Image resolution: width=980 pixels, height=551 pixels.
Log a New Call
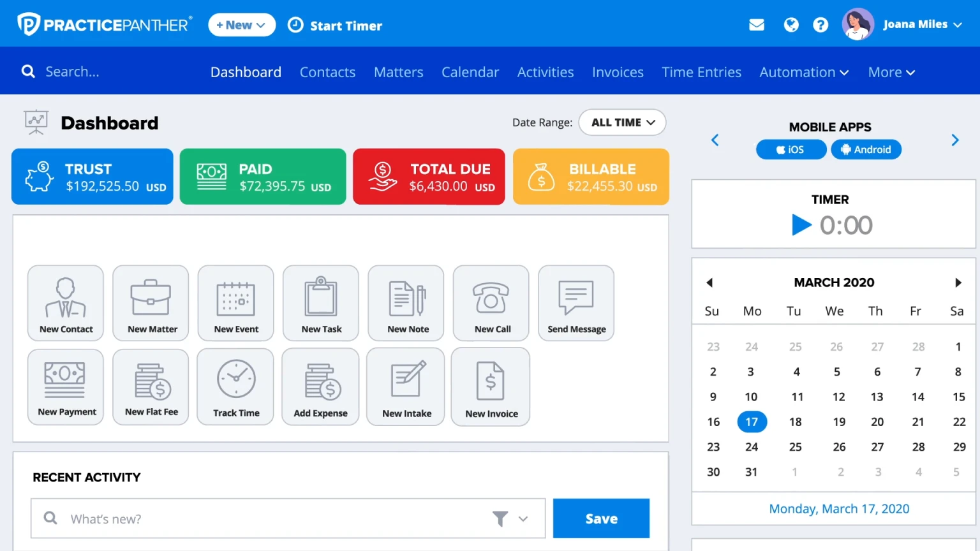pyautogui.click(x=491, y=303)
